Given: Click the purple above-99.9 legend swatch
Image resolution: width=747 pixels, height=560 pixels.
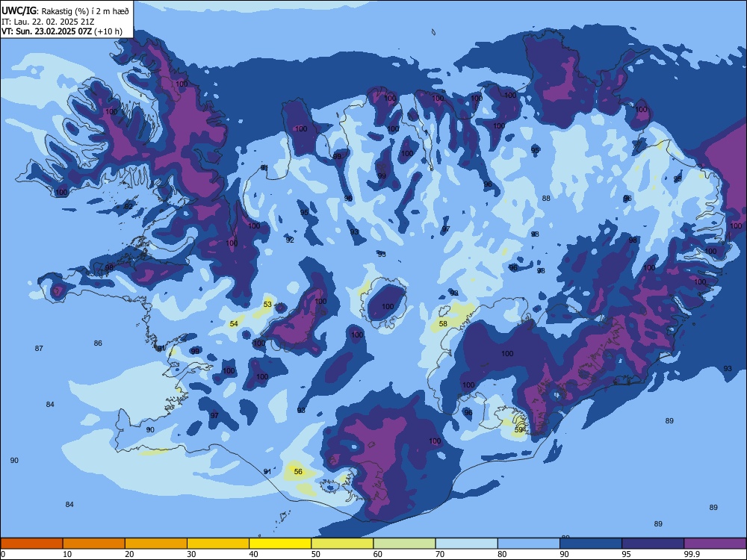Looking at the screenshot, I should click(715, 544).
